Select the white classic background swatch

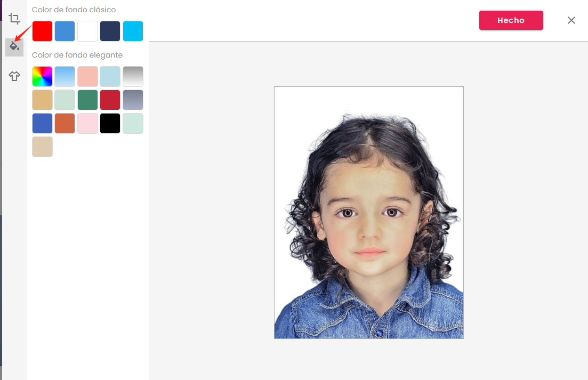click(88, 31)
